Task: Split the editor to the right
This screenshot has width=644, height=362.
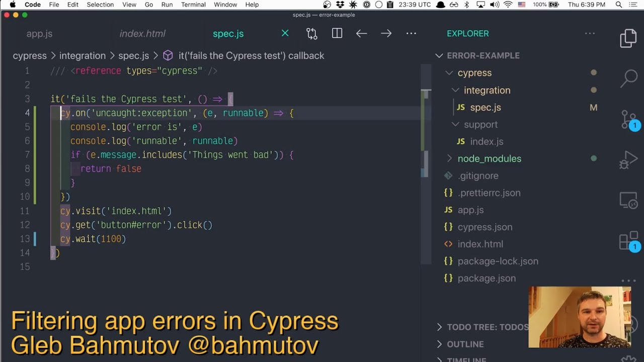Action: [337, 33]
